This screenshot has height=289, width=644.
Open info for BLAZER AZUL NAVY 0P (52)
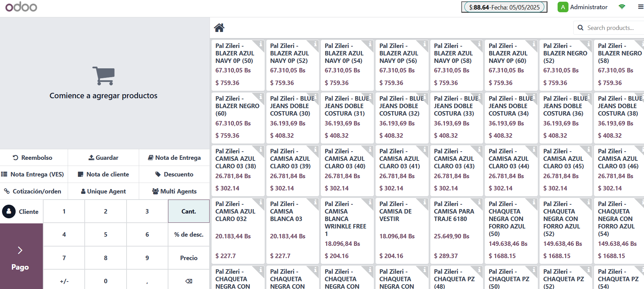coord(315,44)
